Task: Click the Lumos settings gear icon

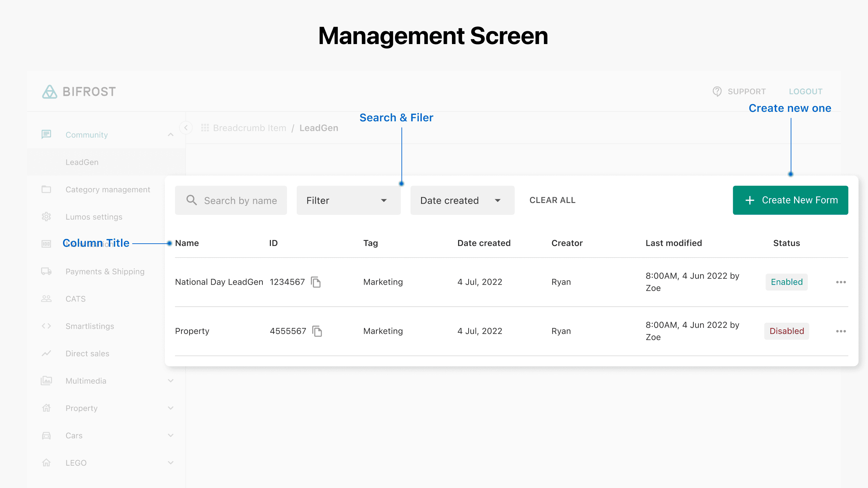Action: tap(46, 217)
